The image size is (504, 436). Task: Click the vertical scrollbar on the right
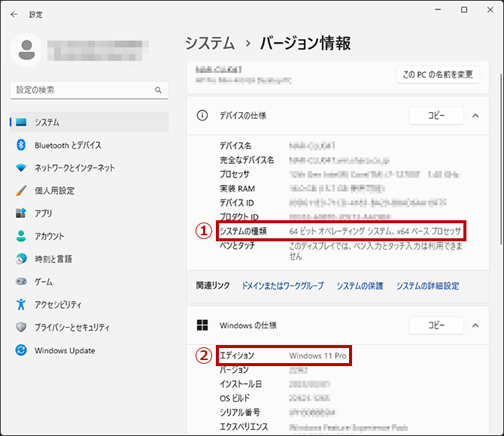tap(501, 159)
